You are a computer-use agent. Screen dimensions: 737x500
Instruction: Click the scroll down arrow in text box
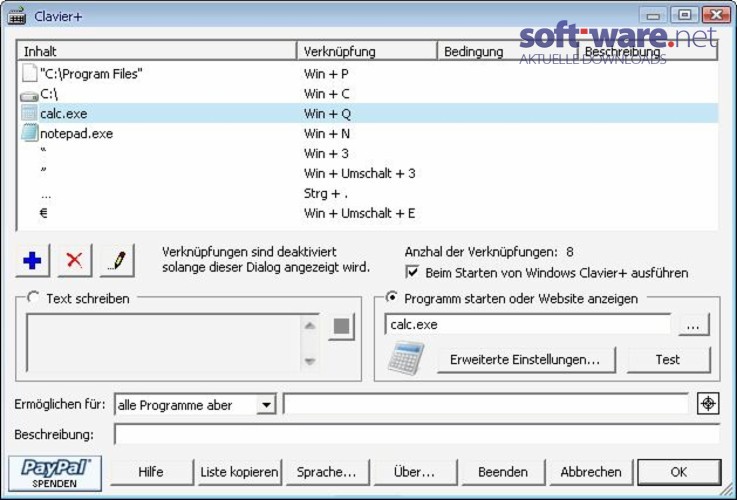click(x=310, y=361)
